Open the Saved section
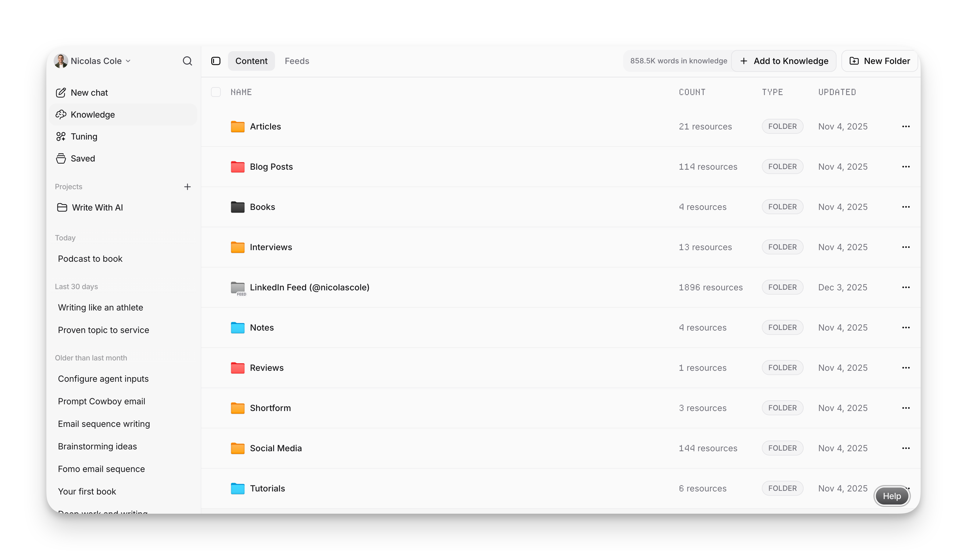Image resolution: width=967 pixels, height=560 pixels. point(123,158)
